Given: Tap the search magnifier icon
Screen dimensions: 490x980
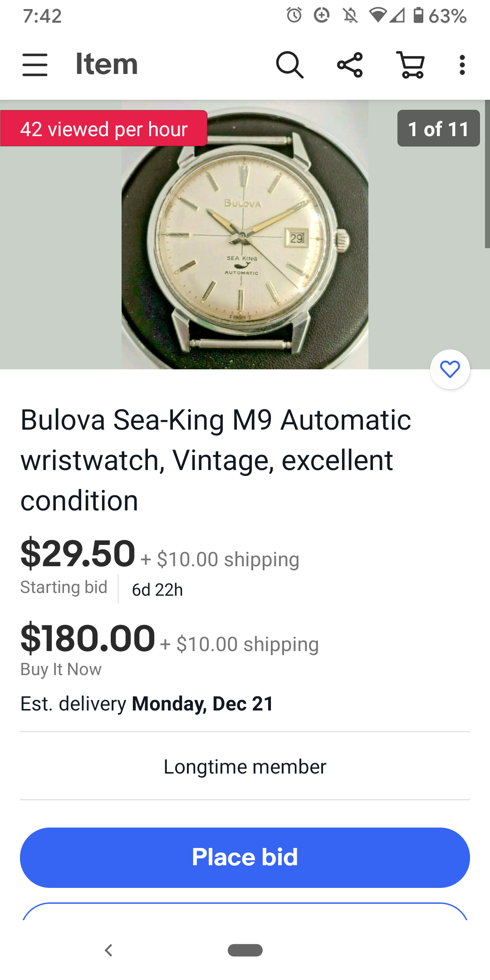Looking at the screenshot, I should (289, 65).
